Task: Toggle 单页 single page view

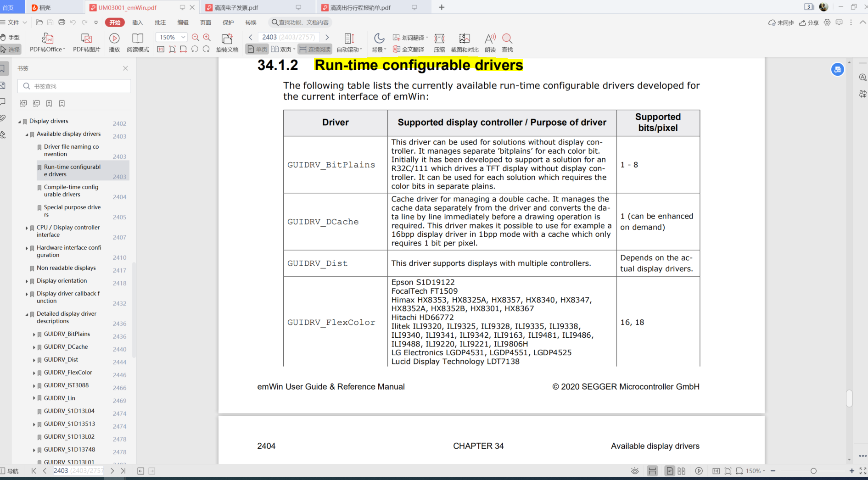Action: [257, 49]
